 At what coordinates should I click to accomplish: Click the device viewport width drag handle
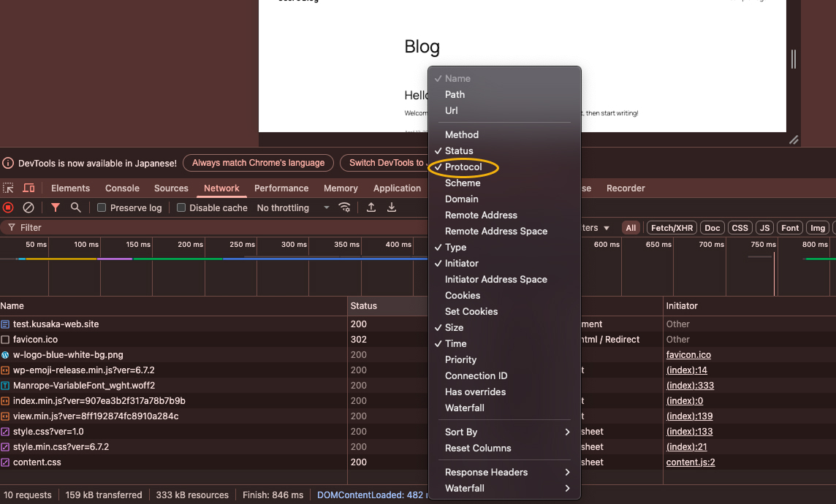point(794,58)
